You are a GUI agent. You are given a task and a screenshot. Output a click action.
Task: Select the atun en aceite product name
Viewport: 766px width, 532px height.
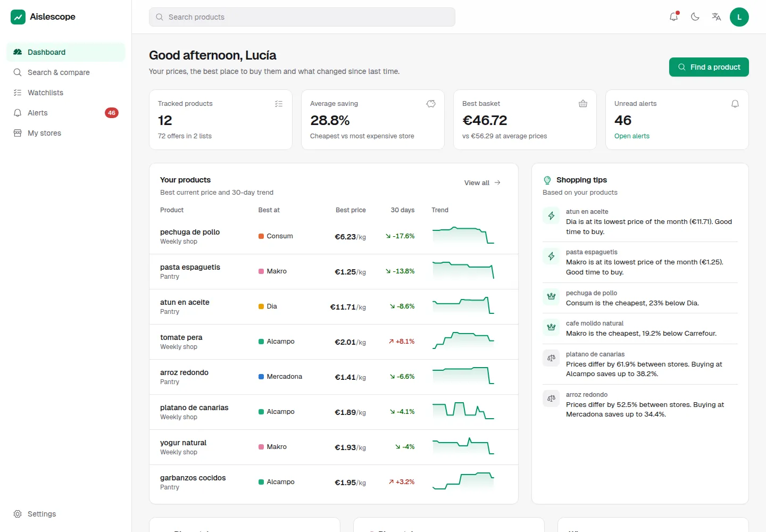click(x=185, y=302)
